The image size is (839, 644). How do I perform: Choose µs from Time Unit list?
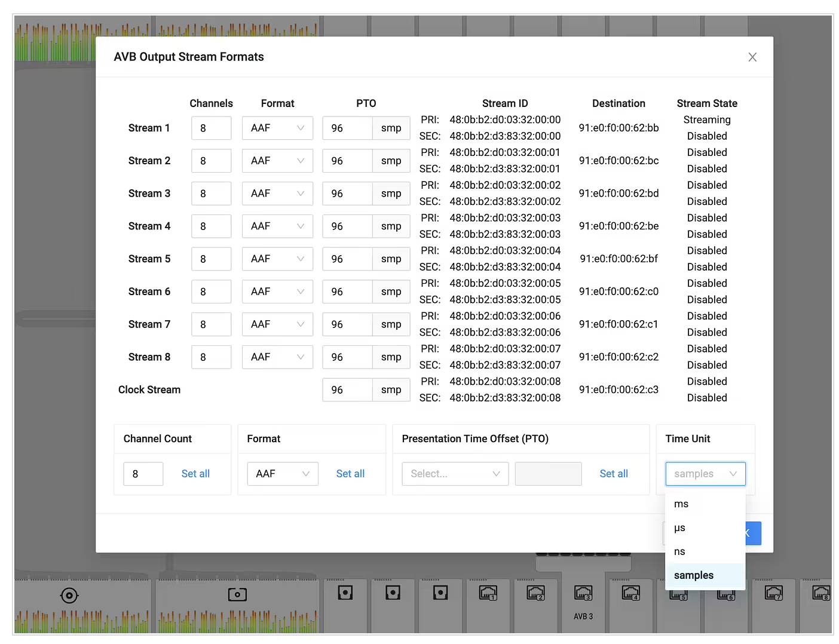pyautogui.click(x=705, y=528)
